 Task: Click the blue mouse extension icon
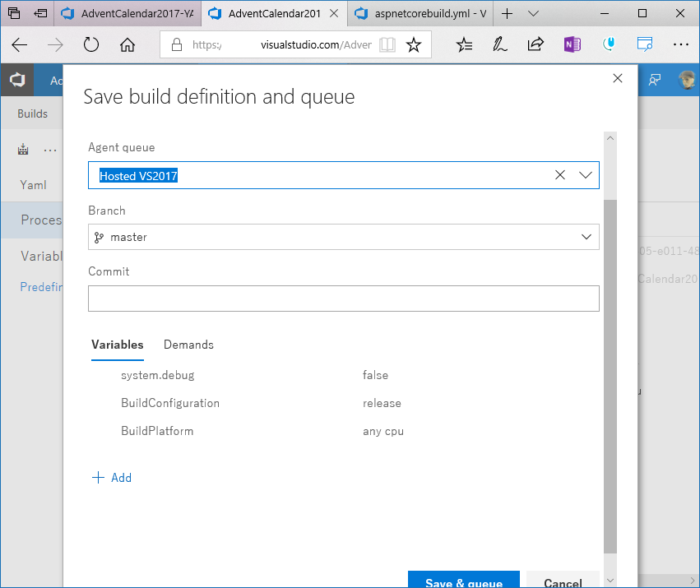pyautogui.click(x=609, y=44)
